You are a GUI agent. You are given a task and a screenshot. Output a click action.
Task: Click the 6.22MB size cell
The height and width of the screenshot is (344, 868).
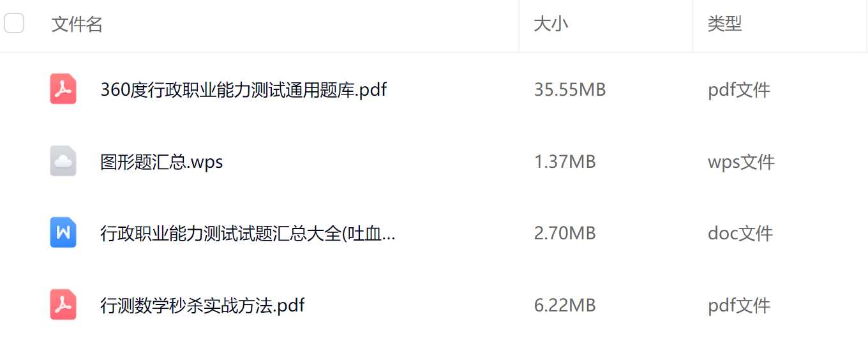point(565,306)
